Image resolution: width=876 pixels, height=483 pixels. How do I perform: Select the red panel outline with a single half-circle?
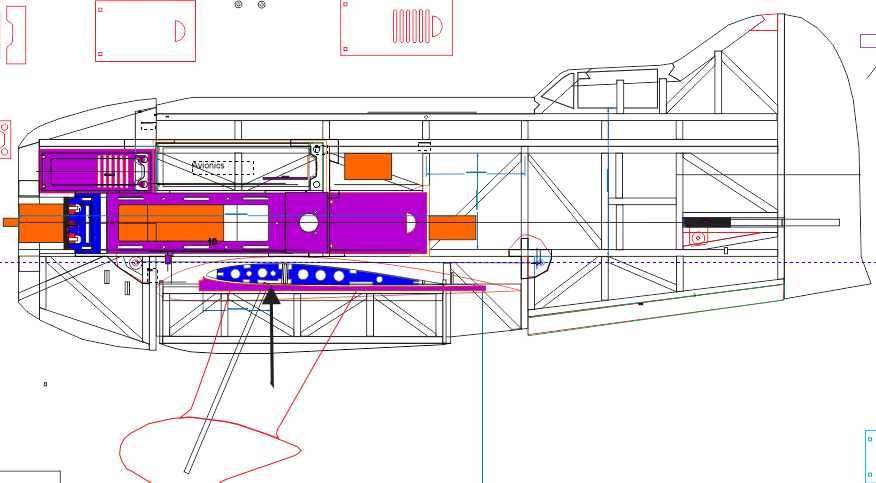pos(145,31)
